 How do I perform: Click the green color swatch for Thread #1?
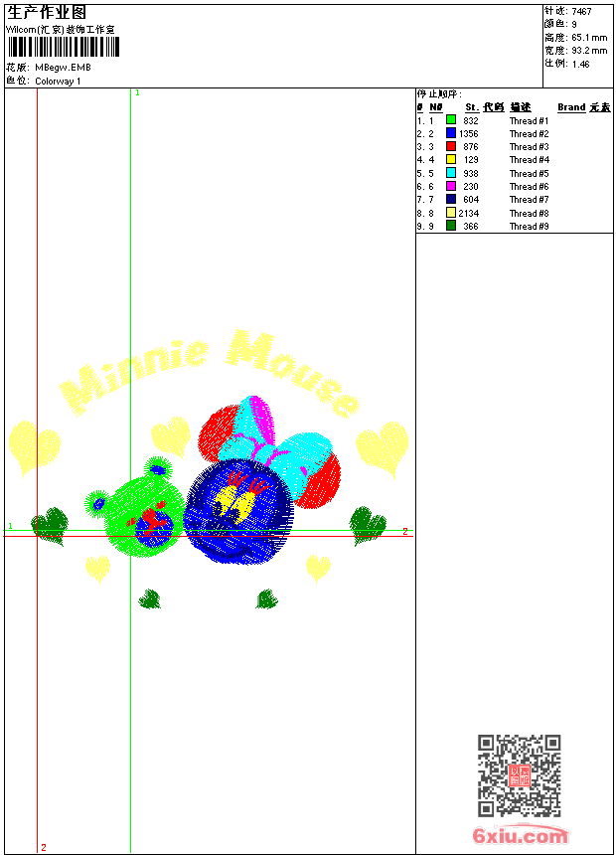tap(451, 119)
